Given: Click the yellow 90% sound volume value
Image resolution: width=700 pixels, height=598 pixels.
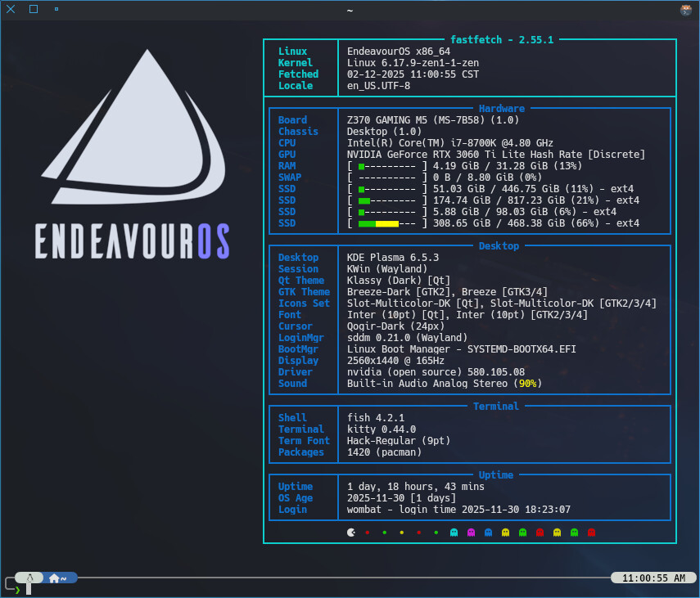Looking at the screenshot, I should pyautogui.click(x=528, y=383).
